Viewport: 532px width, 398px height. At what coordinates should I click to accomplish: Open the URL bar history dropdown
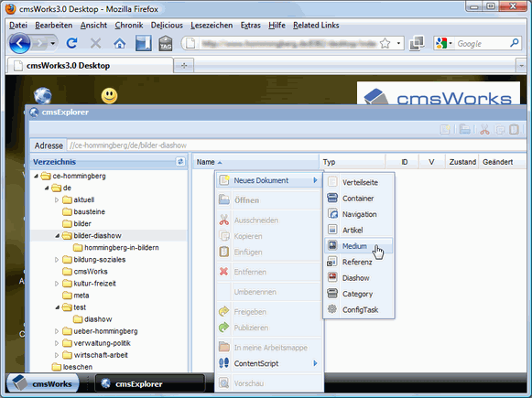[x=398, y=43]
